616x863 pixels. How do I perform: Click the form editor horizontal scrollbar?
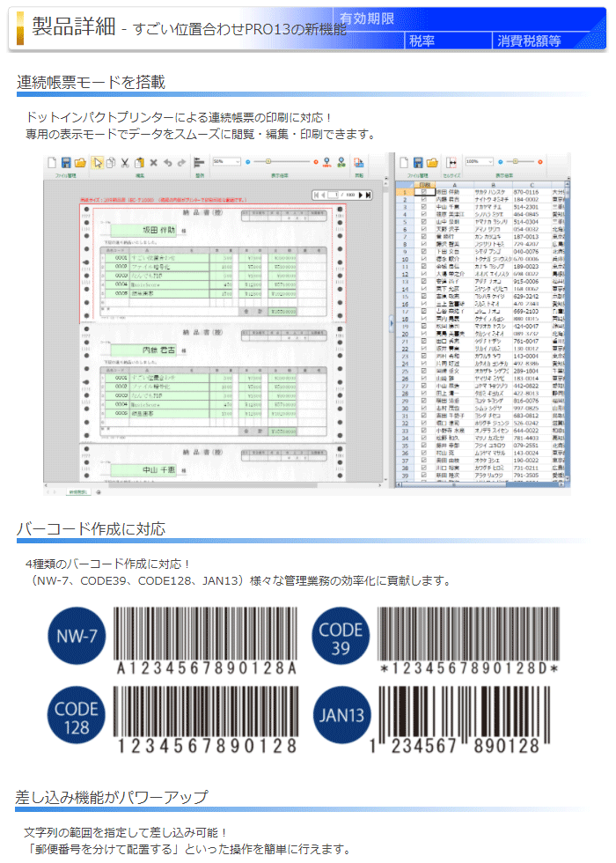point(213,485)
